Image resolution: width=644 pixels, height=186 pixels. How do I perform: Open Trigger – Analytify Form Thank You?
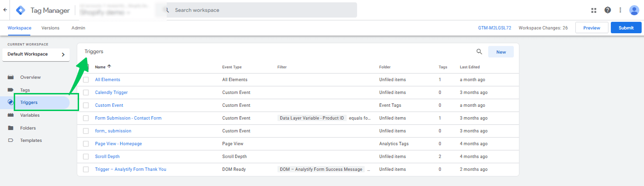pos(131,169)
